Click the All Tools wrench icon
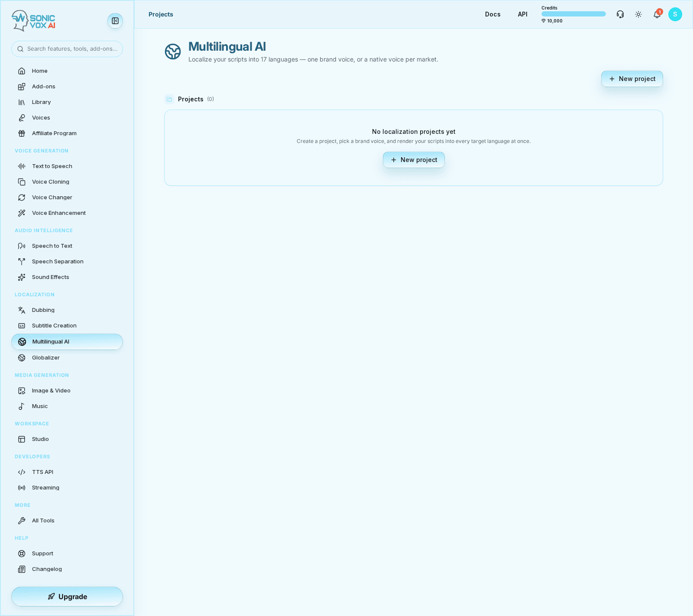Viewport: 693px width, 616px height. (x=22, y=521)
